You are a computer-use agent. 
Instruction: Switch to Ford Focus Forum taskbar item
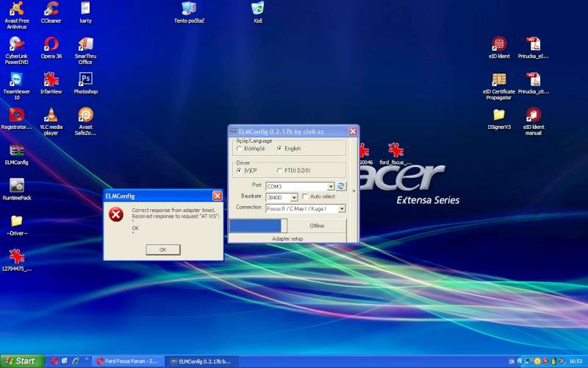pyautogui.click(x=126, y=361)
